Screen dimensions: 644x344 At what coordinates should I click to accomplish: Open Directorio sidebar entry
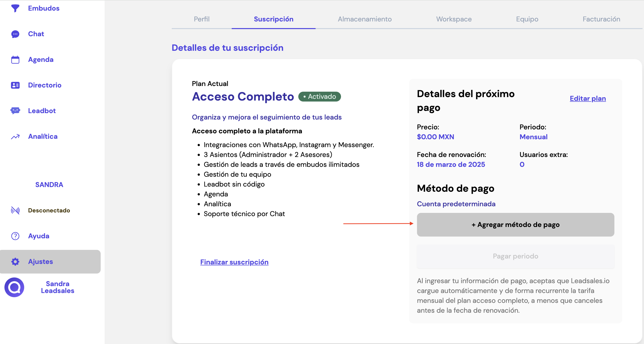(x=45, y=85)
